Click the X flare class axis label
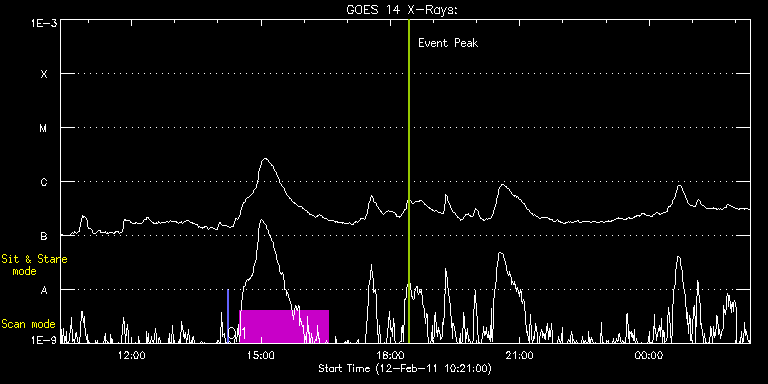768x384 pixels. point(44,74)
